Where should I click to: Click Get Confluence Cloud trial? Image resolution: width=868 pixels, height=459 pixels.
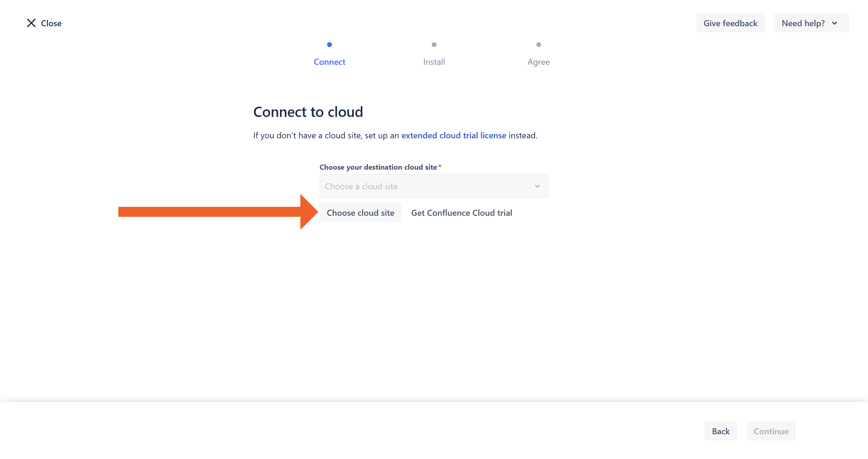(461, 213)
